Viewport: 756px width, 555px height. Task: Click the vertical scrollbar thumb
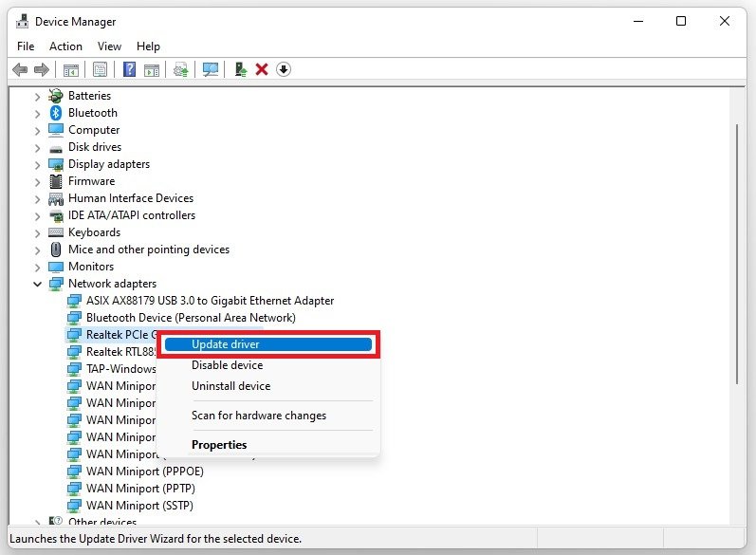[737, 254]
